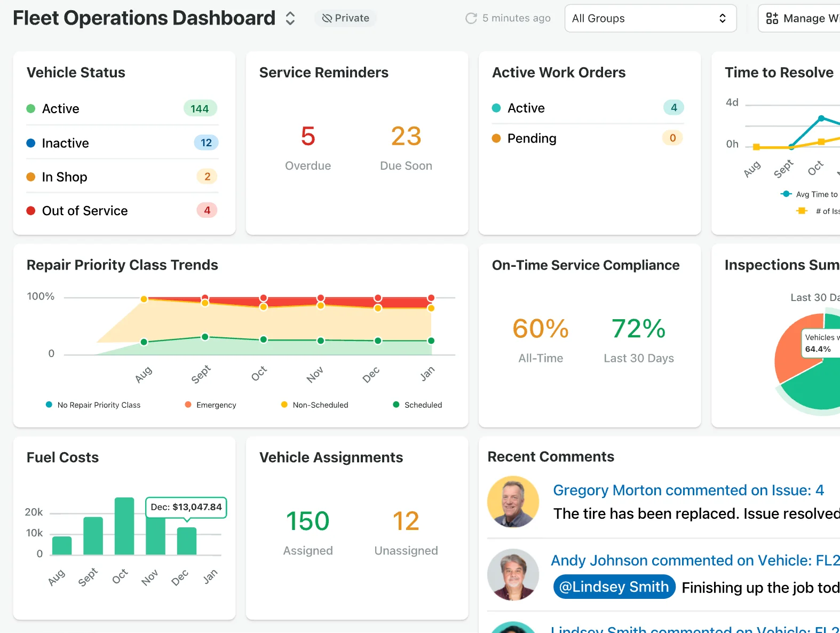Viewport: 840px width, 633px height.
Task: Click the crossed-eye Private icon
Action: coord(327,18)
